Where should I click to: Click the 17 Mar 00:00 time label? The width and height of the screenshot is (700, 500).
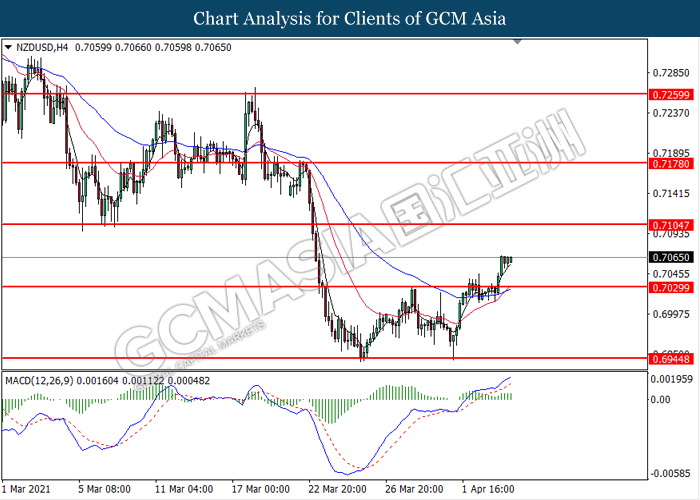pos(261,489)
